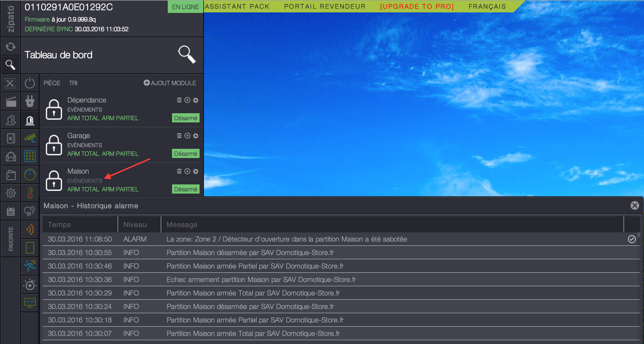Viewport: 644px width, 344px height.
Task: Click ARM TOTAL for Dépendance partition
Action: click(x=83, y=118)
